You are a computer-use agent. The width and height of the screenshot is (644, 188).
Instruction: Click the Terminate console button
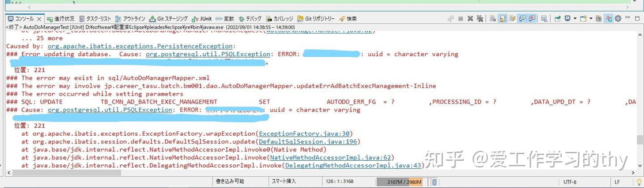point(461,19)
